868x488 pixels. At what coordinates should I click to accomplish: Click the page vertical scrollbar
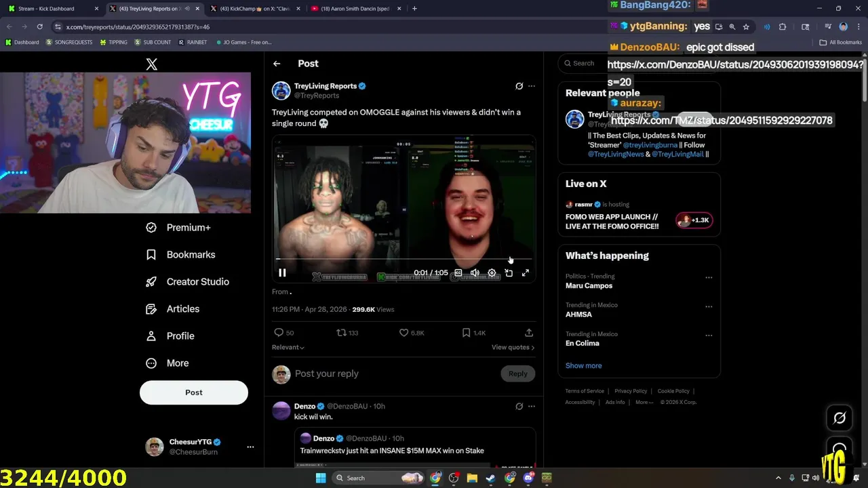864,81
